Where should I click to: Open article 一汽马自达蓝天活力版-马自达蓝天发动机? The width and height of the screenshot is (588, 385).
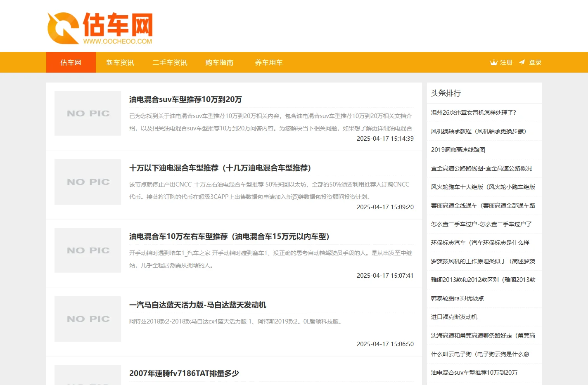tap(198, 305)
